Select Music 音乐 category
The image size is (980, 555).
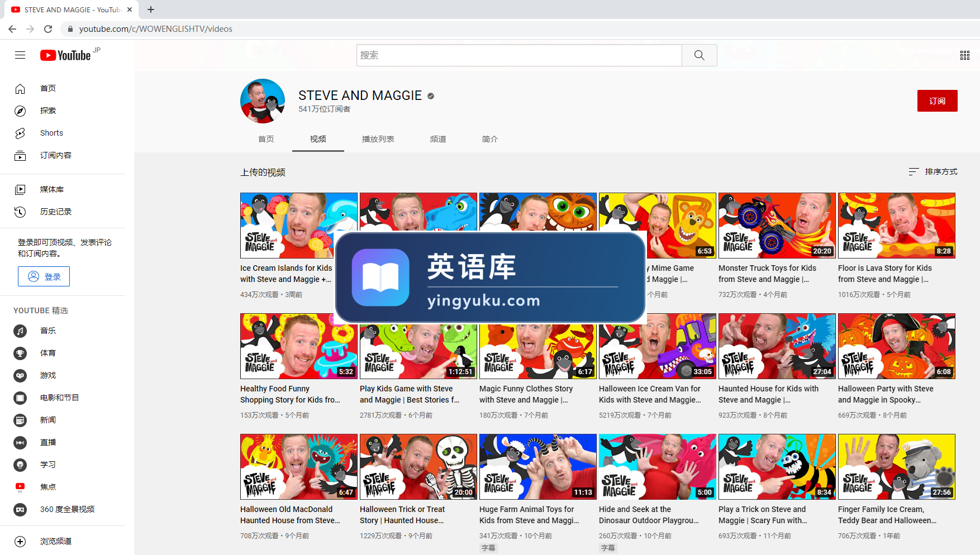click(x=48, y=331)
